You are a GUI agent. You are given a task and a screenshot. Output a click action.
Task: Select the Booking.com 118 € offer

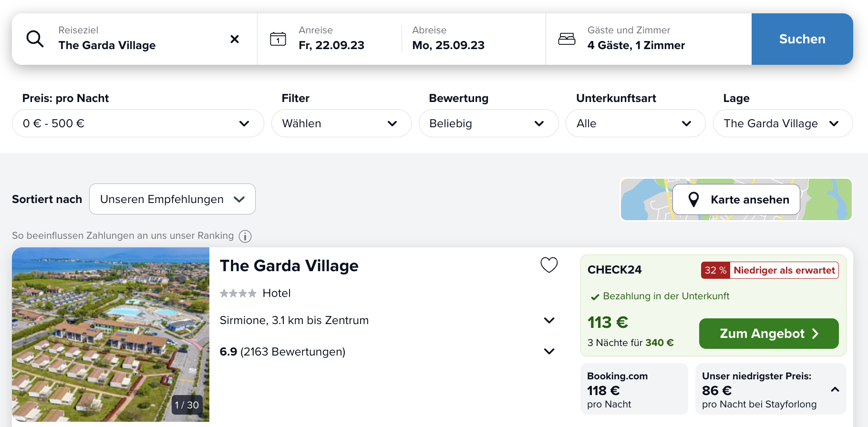(634, 389)
